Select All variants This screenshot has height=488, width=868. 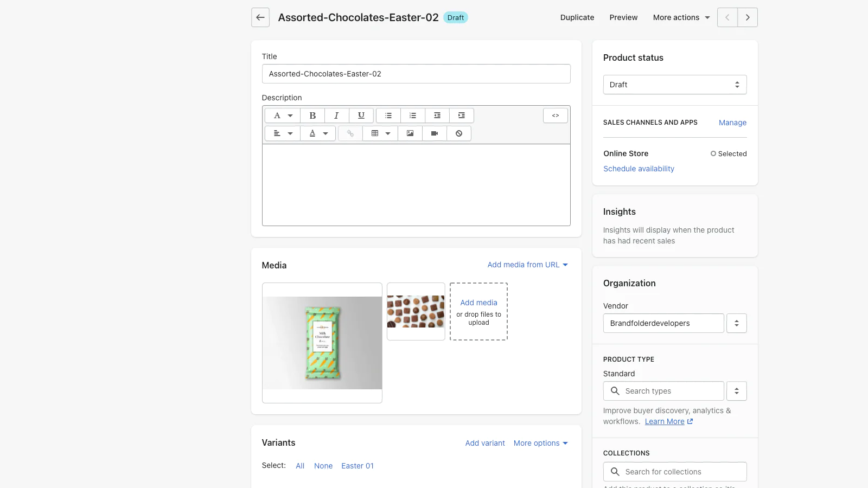click(x=300, y=466)
